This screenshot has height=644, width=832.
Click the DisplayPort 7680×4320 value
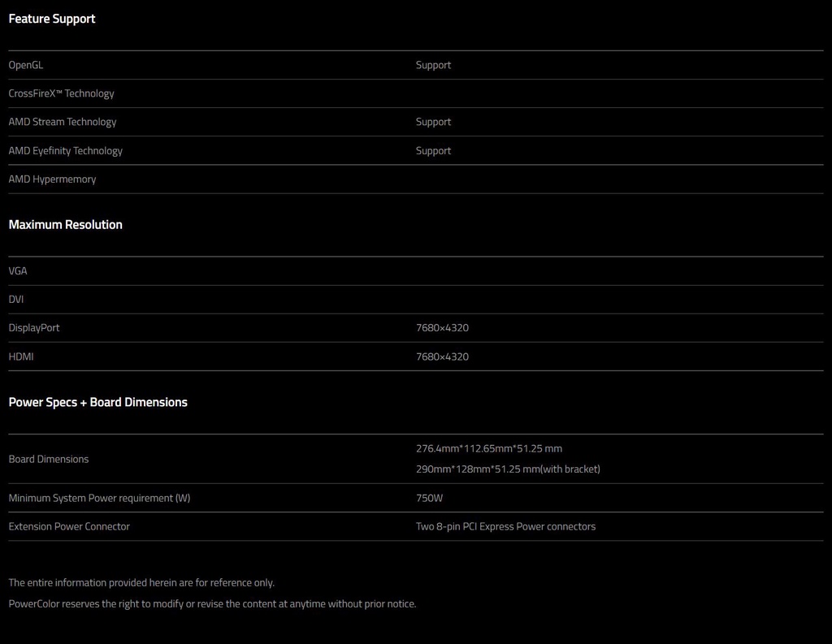point(442,328)
